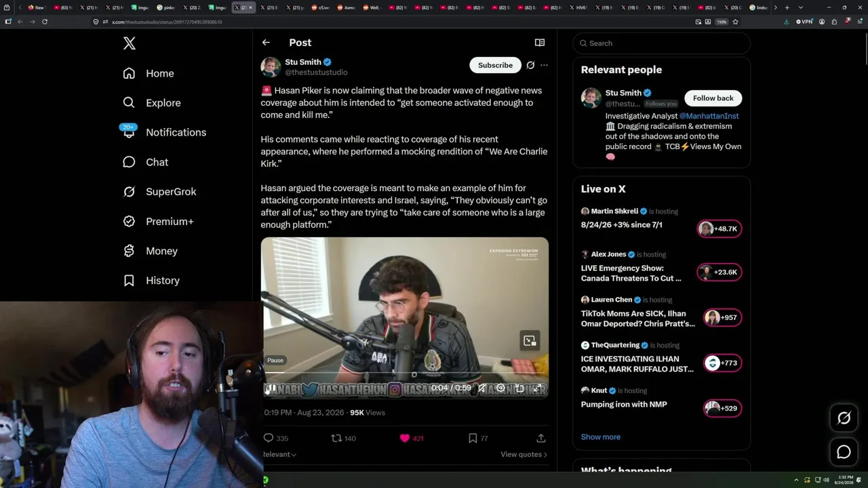Open the browser extensions icon
This screenshot has width=868, height=488.
coord(834,22)
